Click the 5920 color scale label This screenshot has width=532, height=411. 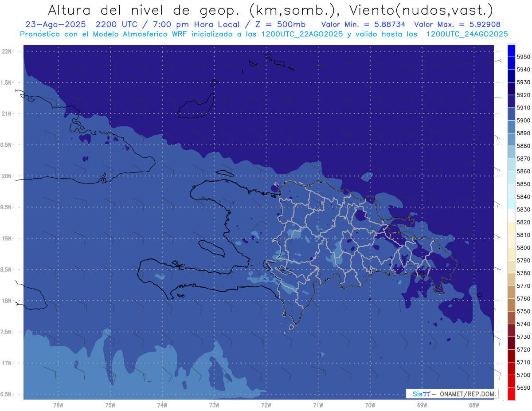(524, 95)
